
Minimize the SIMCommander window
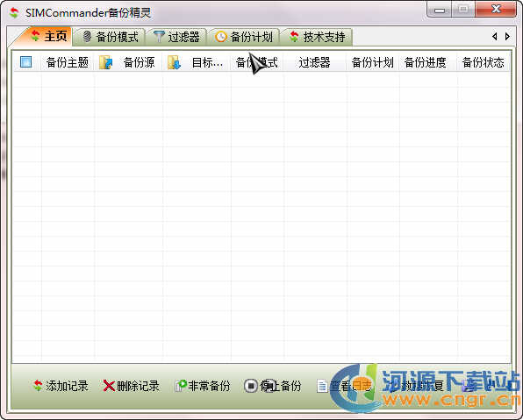pos(440,10)
